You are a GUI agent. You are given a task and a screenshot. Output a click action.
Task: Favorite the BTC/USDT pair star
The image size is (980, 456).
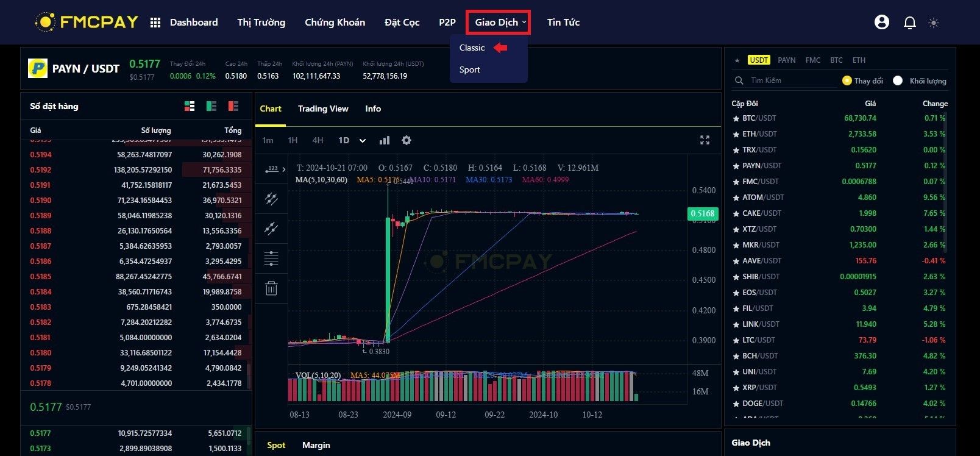point(736,118)
